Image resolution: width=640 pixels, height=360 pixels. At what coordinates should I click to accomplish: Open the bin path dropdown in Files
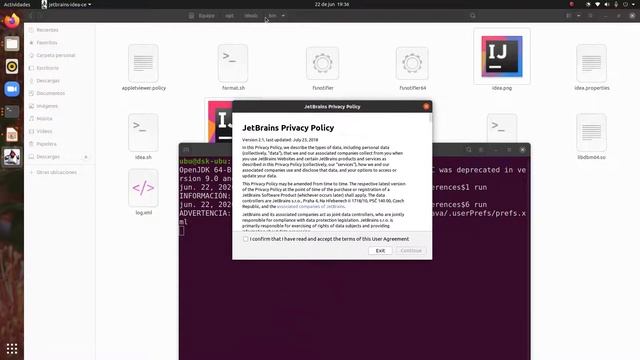click(x=283, y=16)
